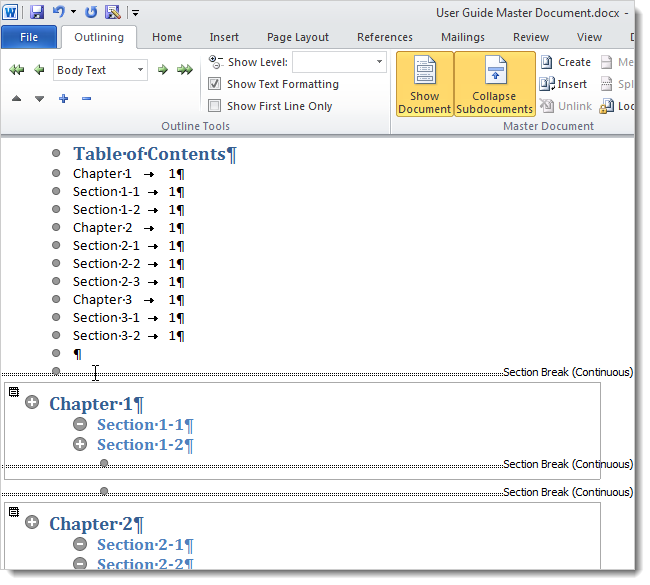Image resolution: width=650 pixels, height=585 pixels.
Task: Save the document from Quick Access Toolbar
Action: (37, 12)
